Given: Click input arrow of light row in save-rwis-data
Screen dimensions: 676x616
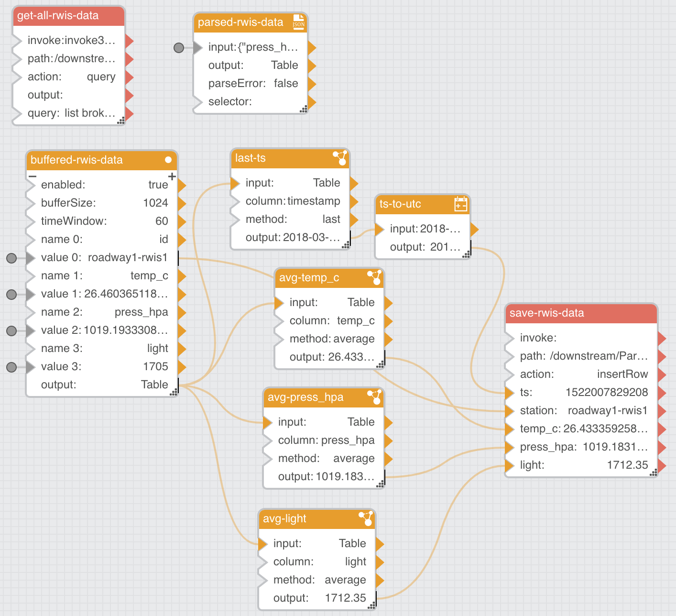Looking at the screenshot, I should click(x=510, y=466).
